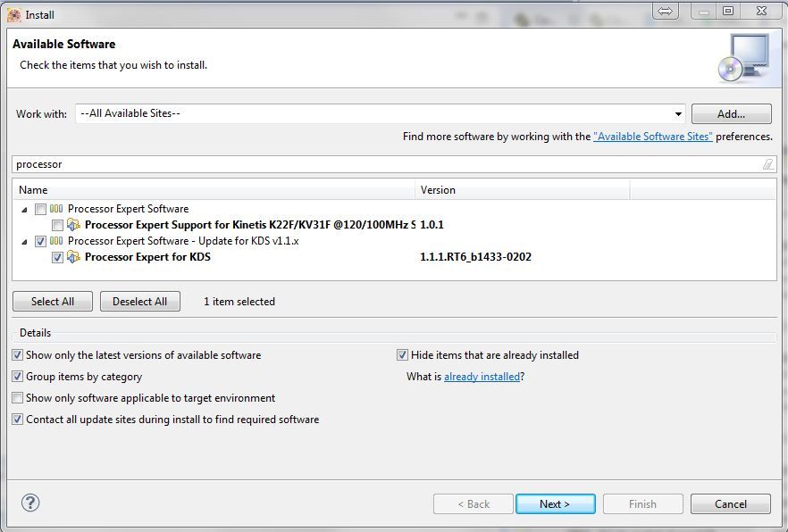Collapse the Processor Expert Software tree node
The width and height of the screenshot is (788, 532).
pos(24,210)
